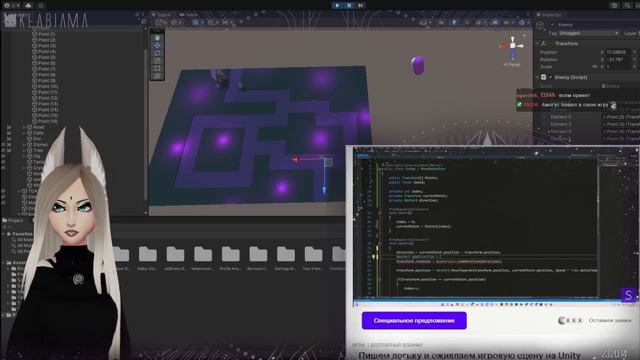Select the Rect tool in Scene overlay
The height and width of the screenshot is (360, 640).
[157, 69]
